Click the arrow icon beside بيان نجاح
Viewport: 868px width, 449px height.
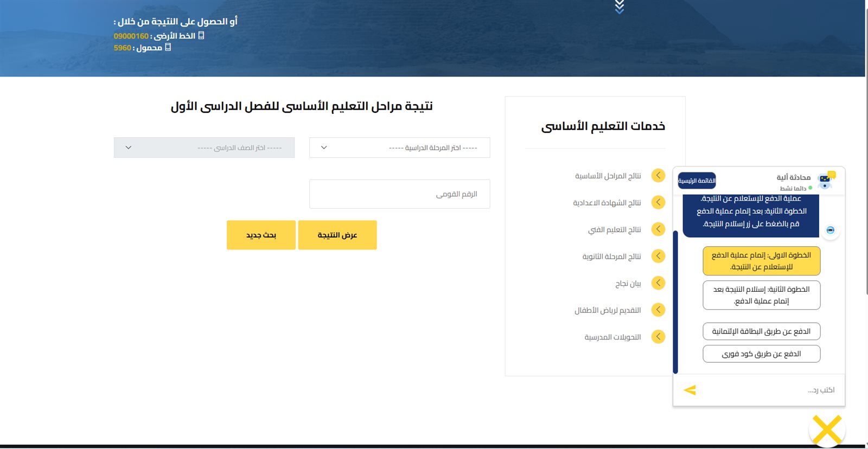[658, 283]
